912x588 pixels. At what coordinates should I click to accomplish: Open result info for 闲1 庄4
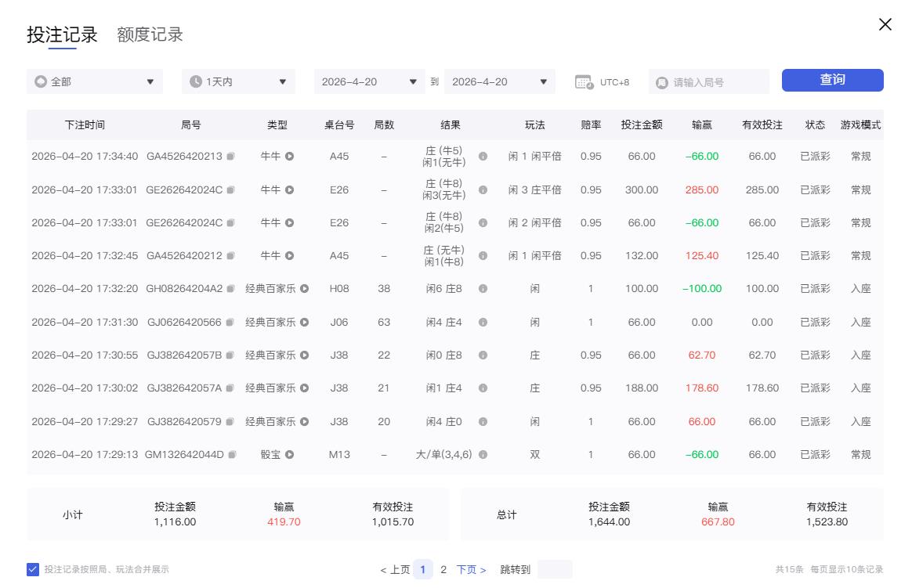[483, 388]
